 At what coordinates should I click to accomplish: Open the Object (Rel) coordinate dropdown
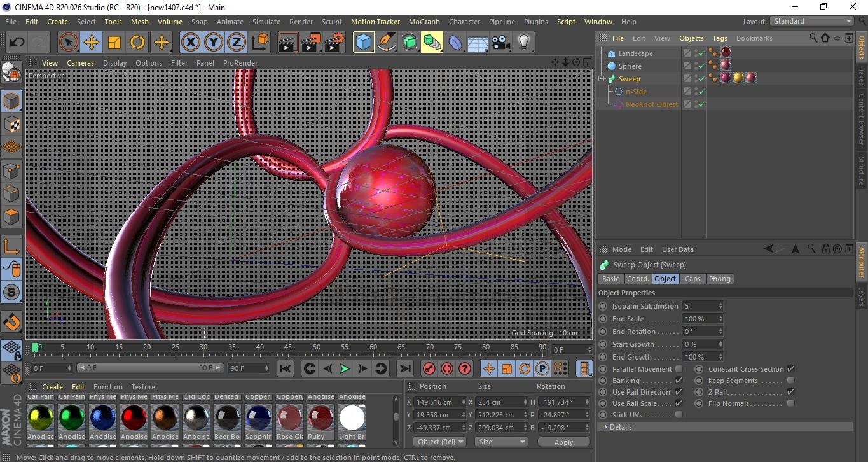[x=439, y=442]
